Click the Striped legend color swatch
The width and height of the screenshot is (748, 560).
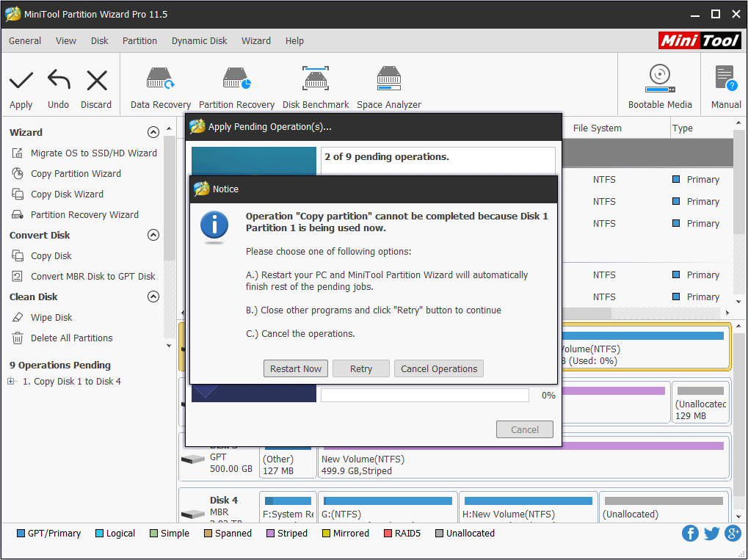(x=270, y=534)
